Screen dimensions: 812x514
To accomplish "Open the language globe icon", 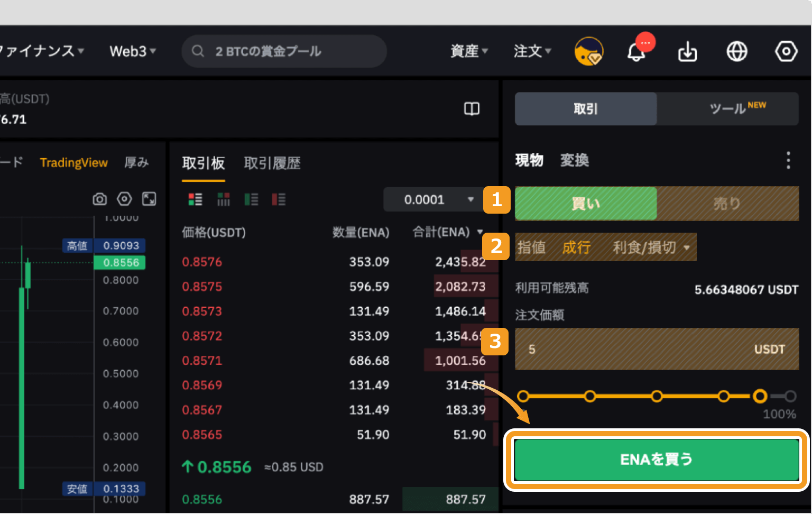I will [x=737, y=51].
